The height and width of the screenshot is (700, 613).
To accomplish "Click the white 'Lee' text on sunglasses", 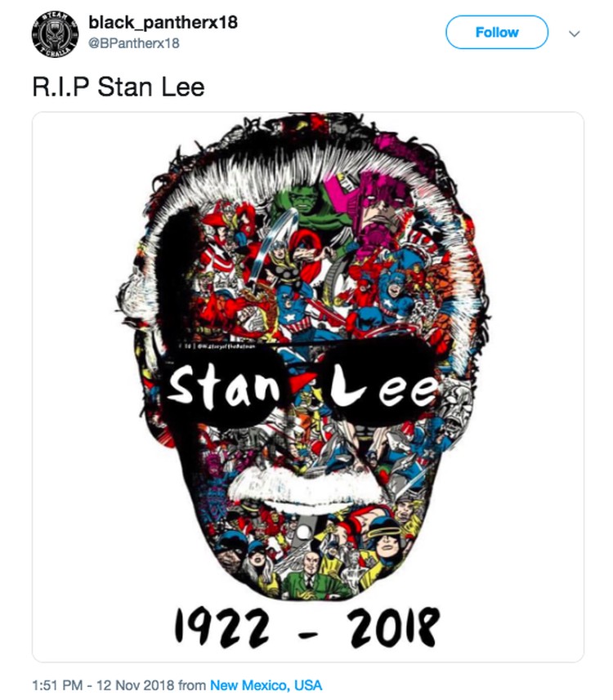I will (383, 387).
